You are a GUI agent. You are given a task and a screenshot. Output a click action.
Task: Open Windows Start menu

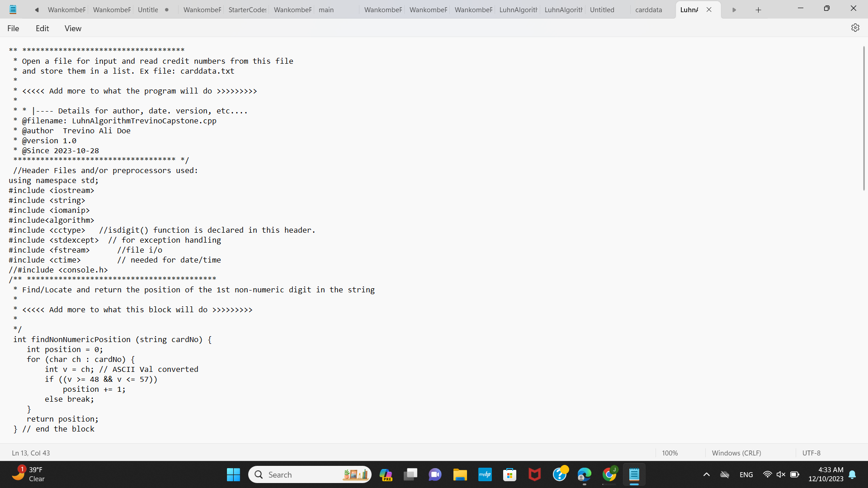coord(233,474)
